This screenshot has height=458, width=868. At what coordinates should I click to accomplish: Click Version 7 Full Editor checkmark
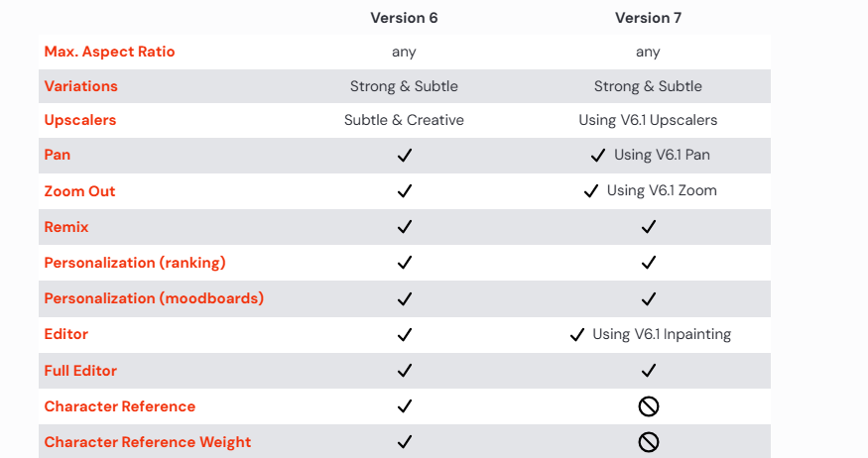click(649, 371)
